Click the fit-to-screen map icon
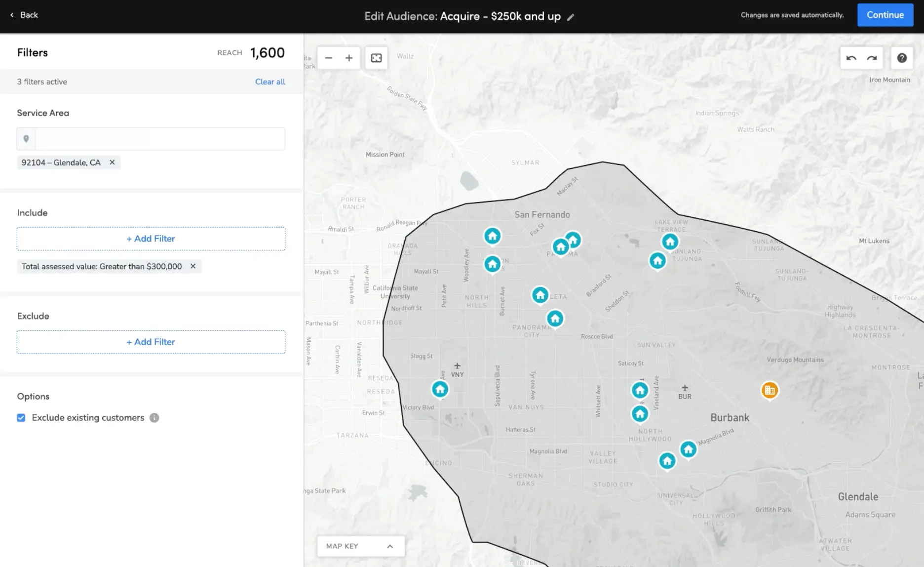 point(376,58)
